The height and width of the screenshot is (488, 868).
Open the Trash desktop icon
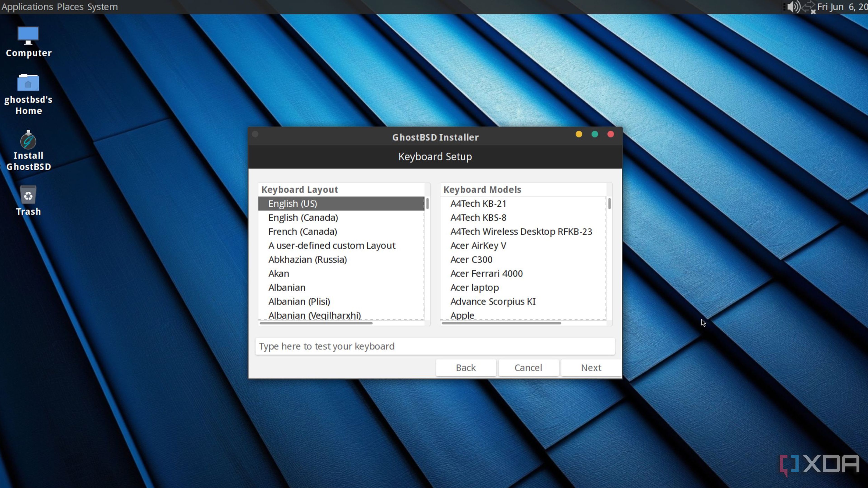click(28, 200)
